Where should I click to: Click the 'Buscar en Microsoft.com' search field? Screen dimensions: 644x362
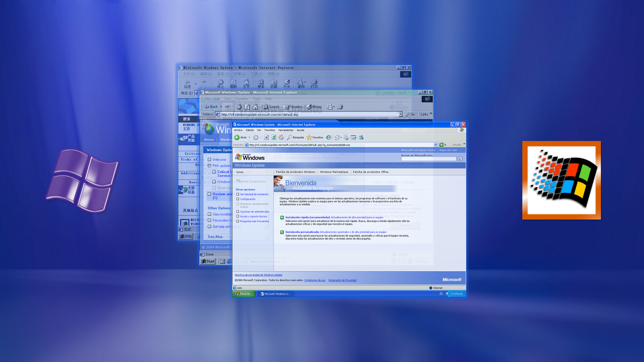[428, 159]
